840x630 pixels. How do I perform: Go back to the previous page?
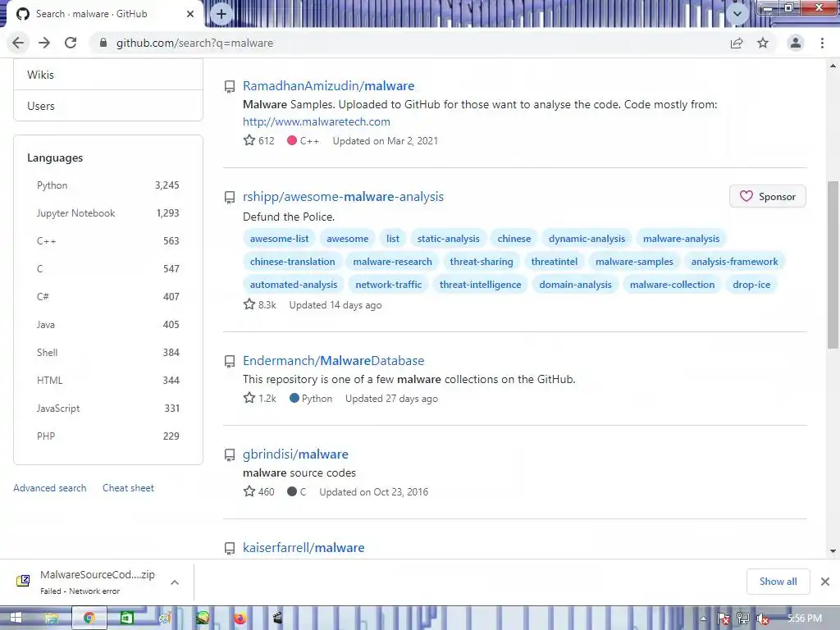tap(18, 43)
